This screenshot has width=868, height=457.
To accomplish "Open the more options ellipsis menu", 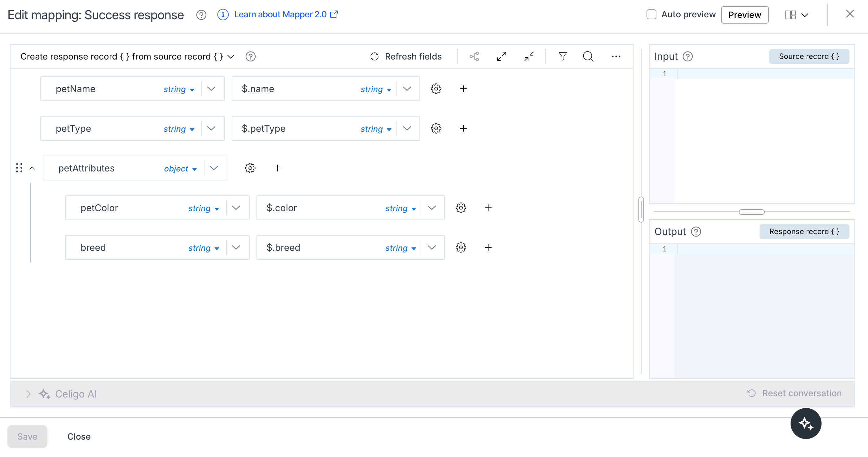I will (x=616, y=56).
